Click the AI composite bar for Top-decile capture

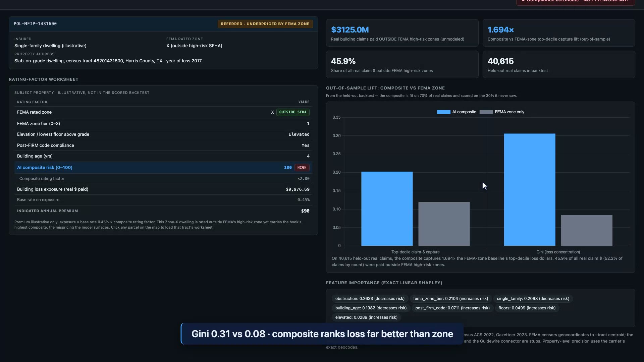coord(387,209)
